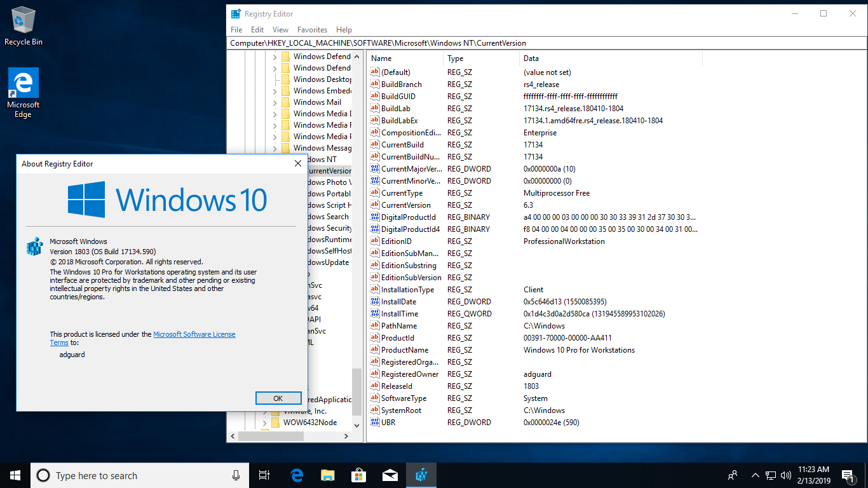Click the Registry Editor title bar icon
Screen dimensions: 868x488
(236, 13)
